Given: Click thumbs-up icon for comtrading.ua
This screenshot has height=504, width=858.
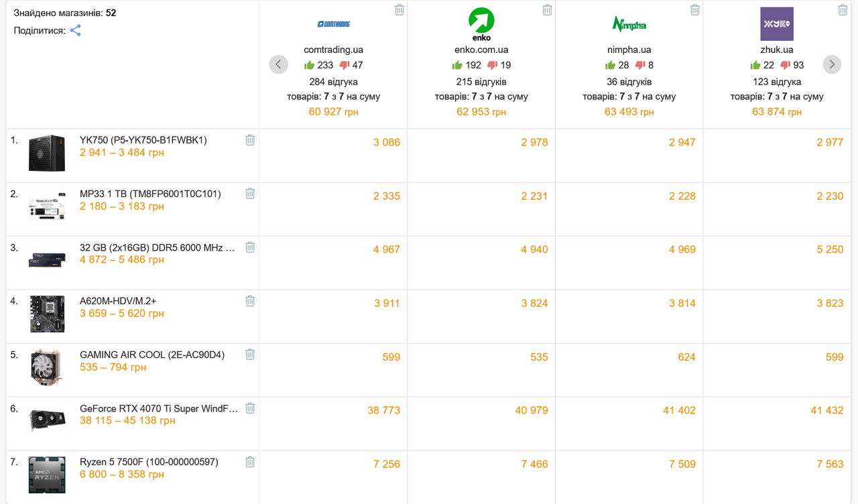Looking at the screenshot, I should 309,65.
